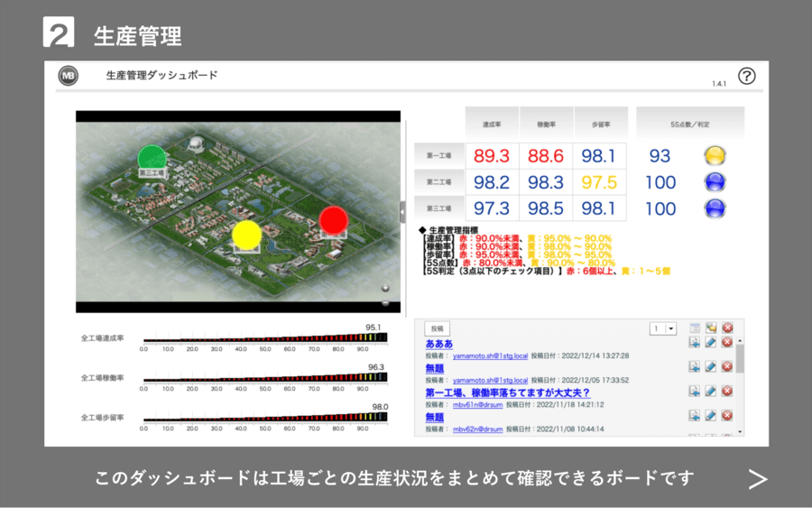This screenshot has height=508, width=812.
Task: Click the yellow 5S status indicator for 第一工場
Action: tap(715, 155)
